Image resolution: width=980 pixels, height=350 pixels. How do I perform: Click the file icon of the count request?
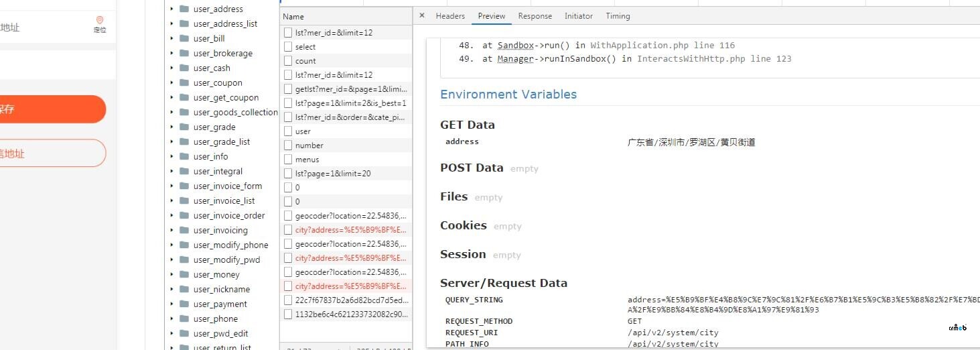[288, 60]
